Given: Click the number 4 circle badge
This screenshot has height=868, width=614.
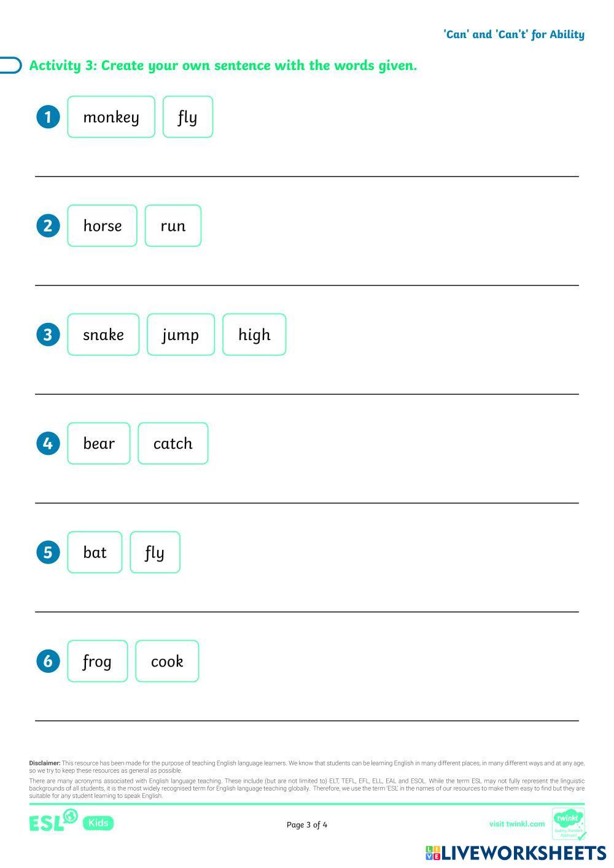Looking at the screenshot, I should [49, 443].
